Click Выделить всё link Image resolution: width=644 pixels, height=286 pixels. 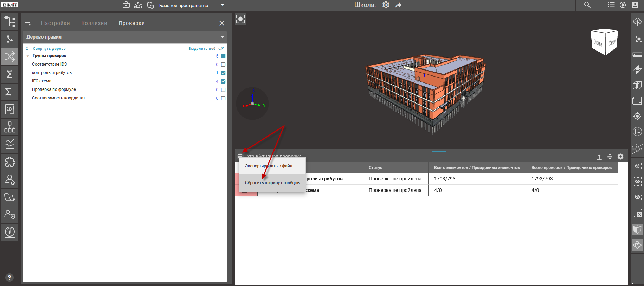pos(202,49)
